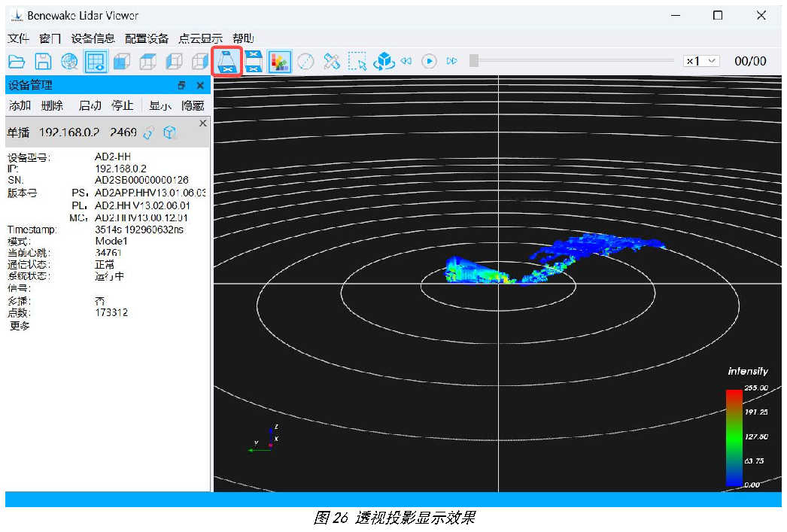Image resolution: width=787 pixels, height=532 pixels.
Task: Open a point cloud file with folder icon
Action: pos(17,62)
